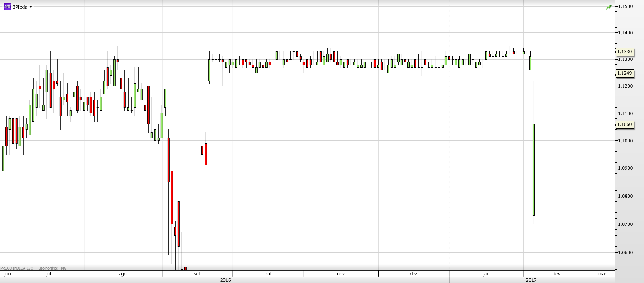
Task: Click the 1,1060 current price label
Action: click(x=624, y=124)
